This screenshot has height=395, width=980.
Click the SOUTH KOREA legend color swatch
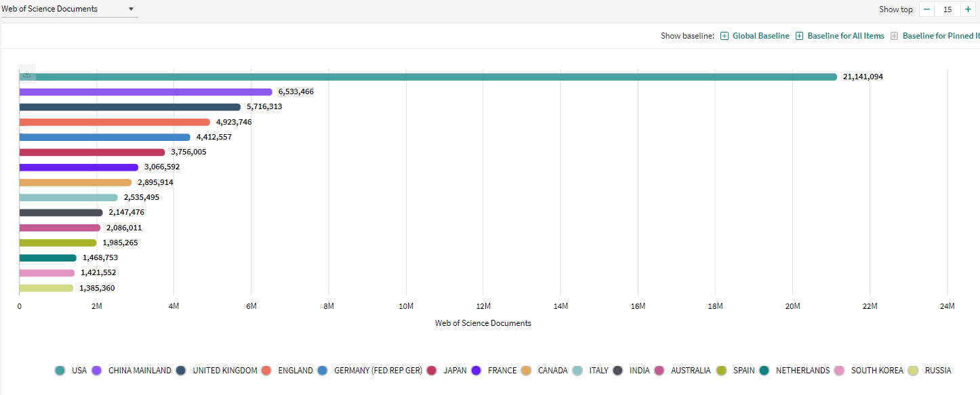click(839, 371)
